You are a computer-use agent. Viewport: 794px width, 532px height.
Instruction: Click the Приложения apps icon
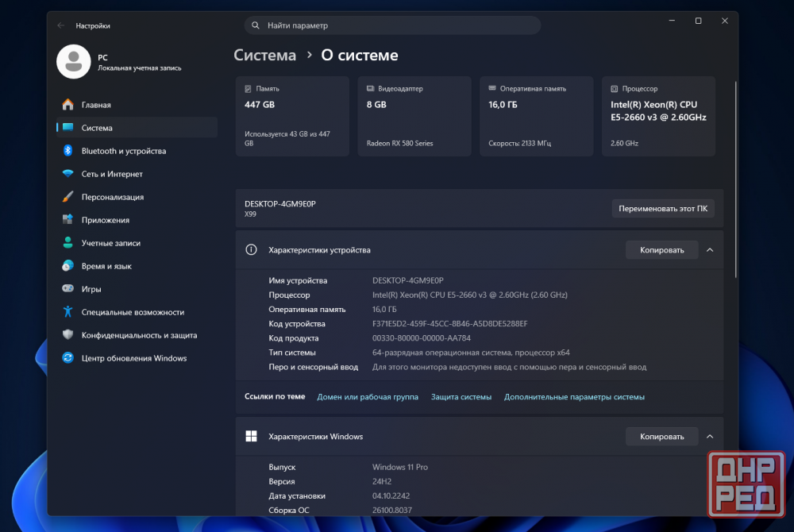pyautogui.click(x=67, y=220)
